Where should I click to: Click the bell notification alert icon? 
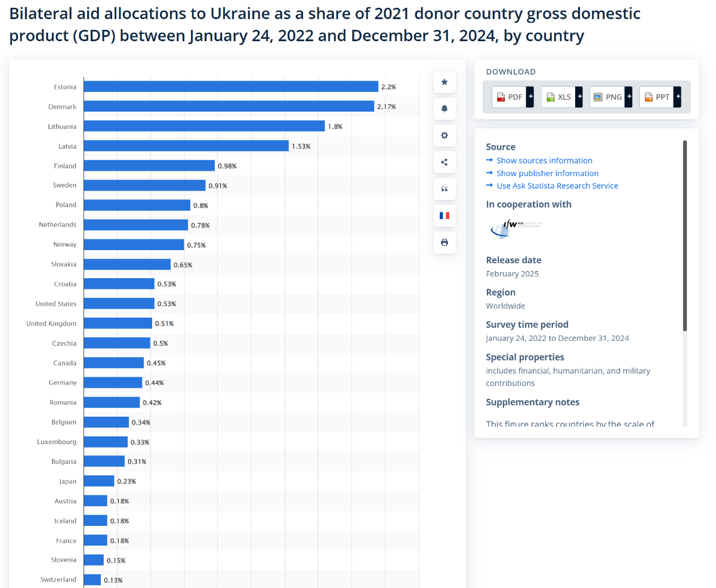click(445, 109)
